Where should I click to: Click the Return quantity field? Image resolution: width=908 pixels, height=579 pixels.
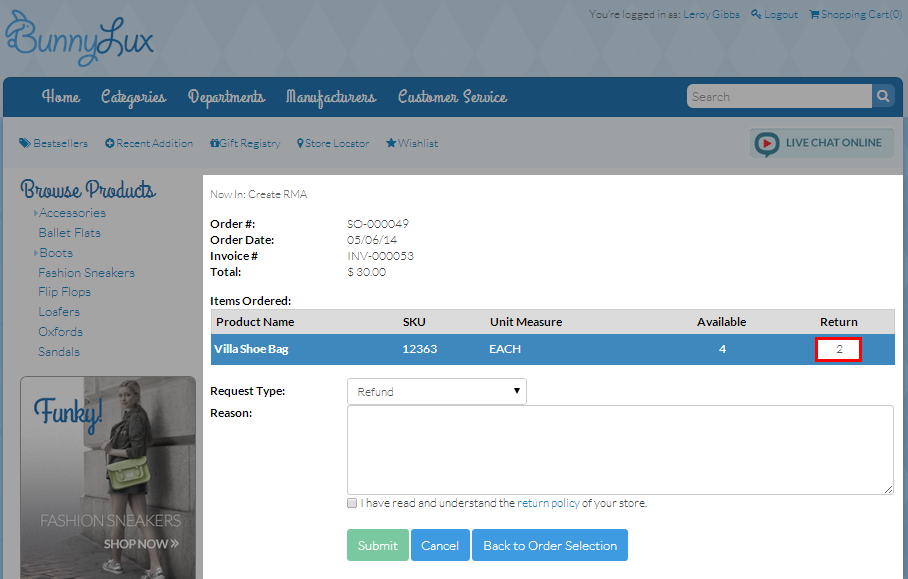tap(838, 350)
